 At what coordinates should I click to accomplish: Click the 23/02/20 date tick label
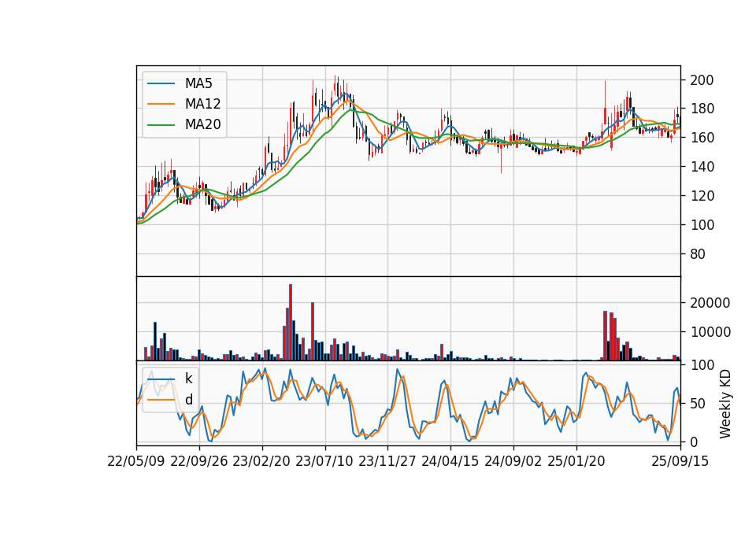pos(261,462)
